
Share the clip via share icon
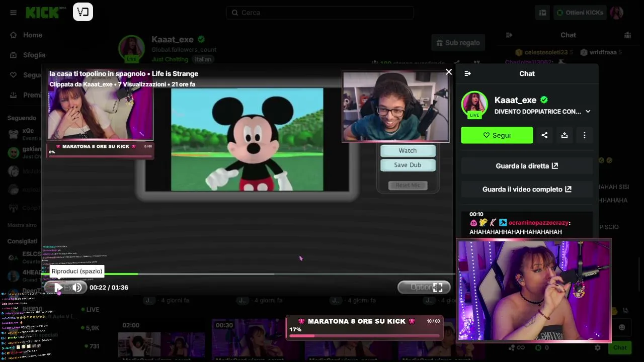point(544,135)
